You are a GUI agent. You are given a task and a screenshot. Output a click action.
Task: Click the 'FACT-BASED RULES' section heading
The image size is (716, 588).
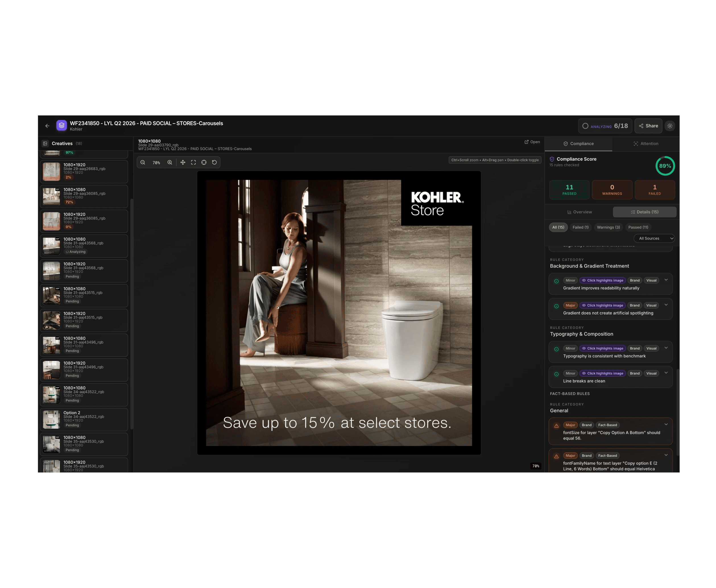coord(570,394)
